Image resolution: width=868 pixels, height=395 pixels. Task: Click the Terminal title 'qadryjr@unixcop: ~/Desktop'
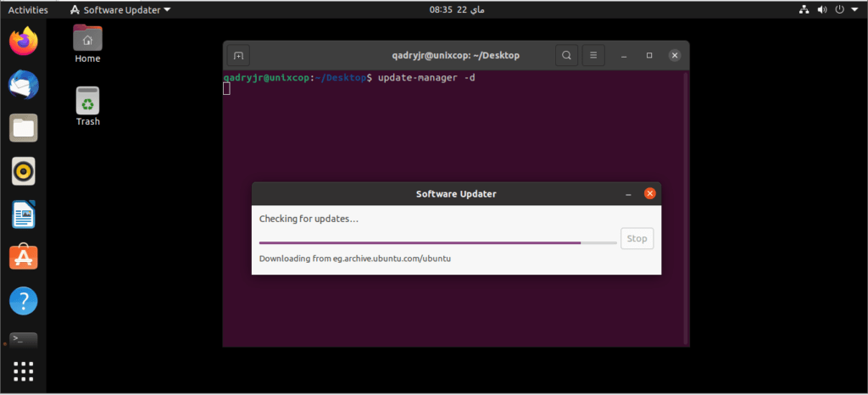pos(455,55)
